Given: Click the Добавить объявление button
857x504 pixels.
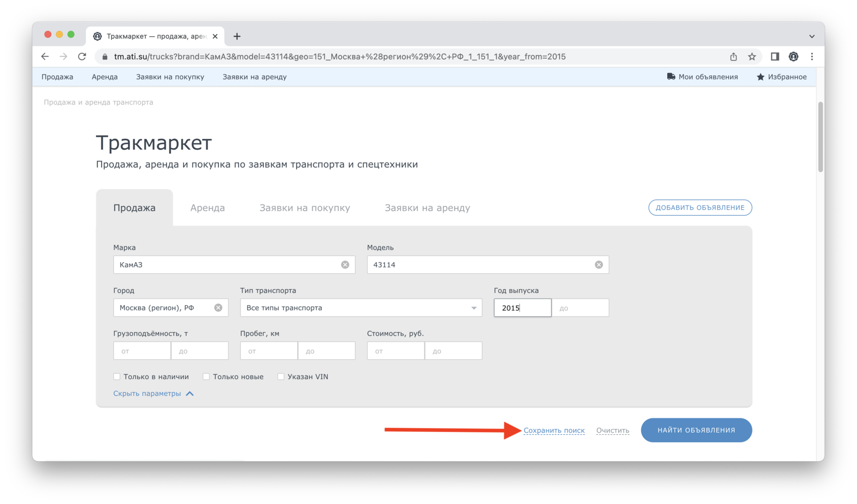Looking at the screenshot, I should click(x=700, y=208).
